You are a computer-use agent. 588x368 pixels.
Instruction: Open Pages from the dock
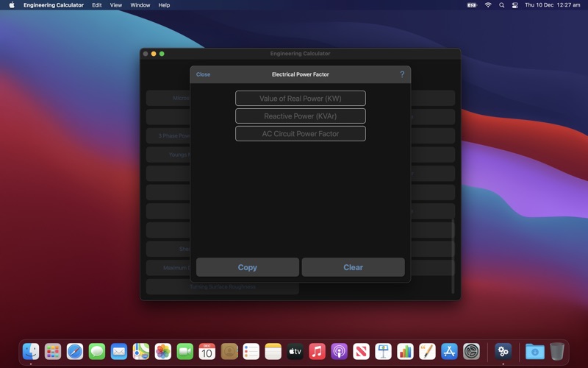pyautogui.click(x=428, y=352)
